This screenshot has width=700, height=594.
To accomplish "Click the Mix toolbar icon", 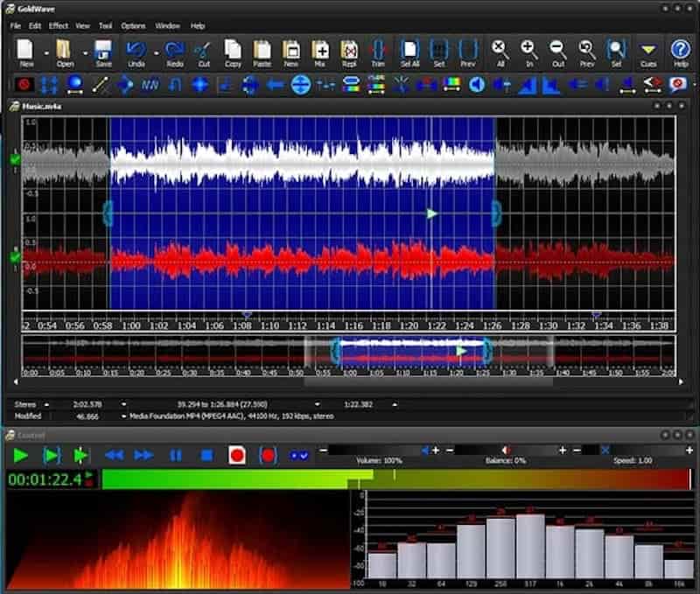I will tap(320, 52).
